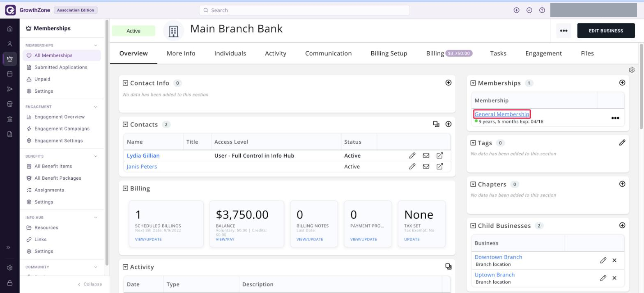Open the home icon in left rail
This screenshot has height=293, width=644.
tap(10, 29)
